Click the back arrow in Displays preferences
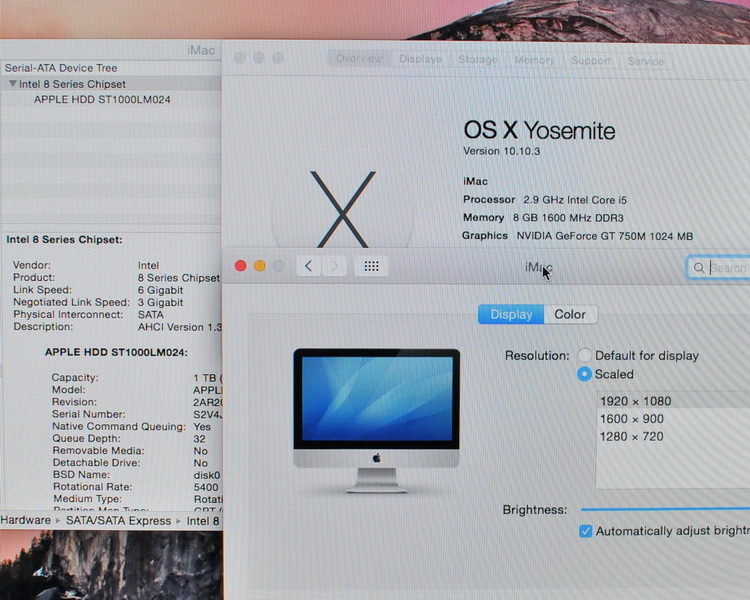 [x=309, y=266]
